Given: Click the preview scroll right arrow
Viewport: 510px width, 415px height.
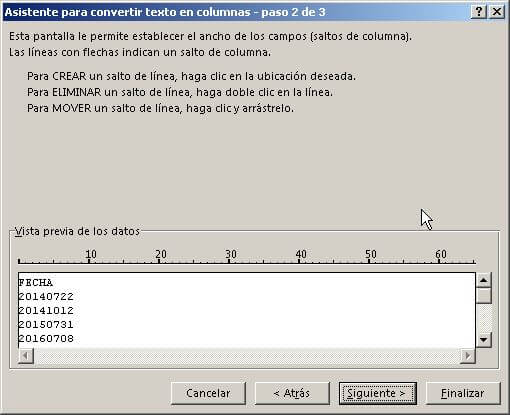Looking at the screenshot, I should [467, 356].
